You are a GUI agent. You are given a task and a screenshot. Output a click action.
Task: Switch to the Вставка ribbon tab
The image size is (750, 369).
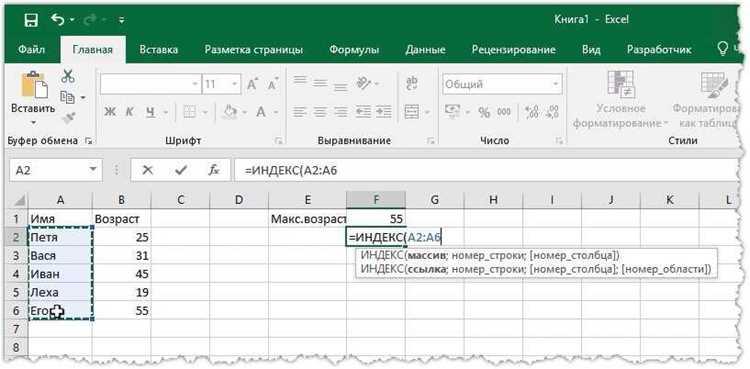coord(158,50)
